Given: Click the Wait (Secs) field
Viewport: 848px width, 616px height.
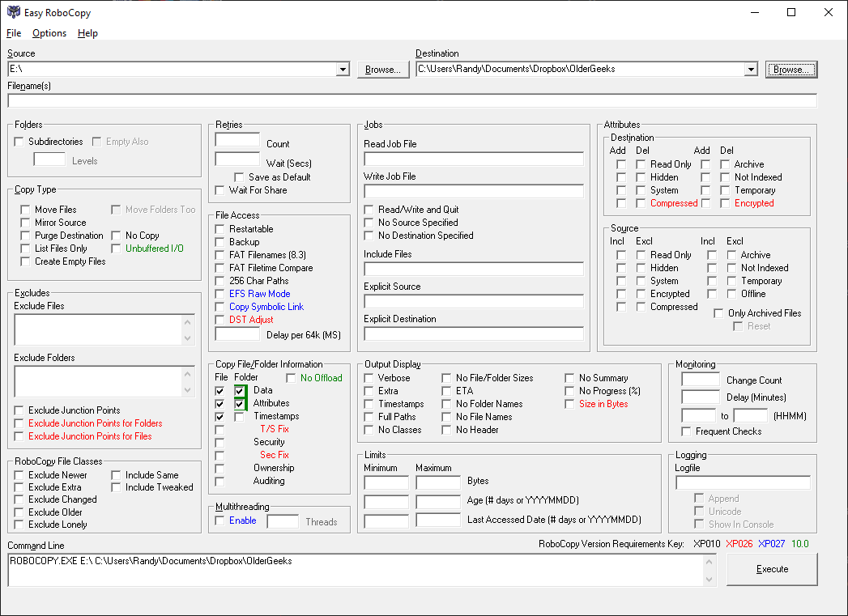Looking at the screenshot, I should (x=237, y=159).
